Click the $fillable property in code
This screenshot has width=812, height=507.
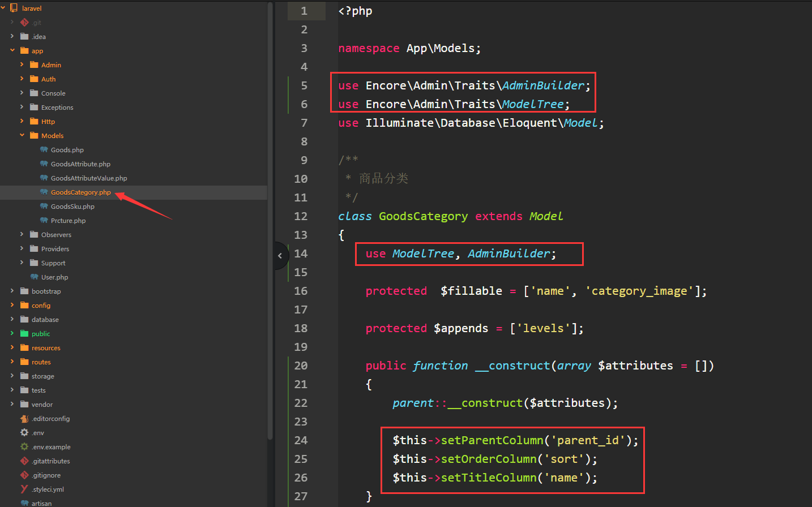471,291
